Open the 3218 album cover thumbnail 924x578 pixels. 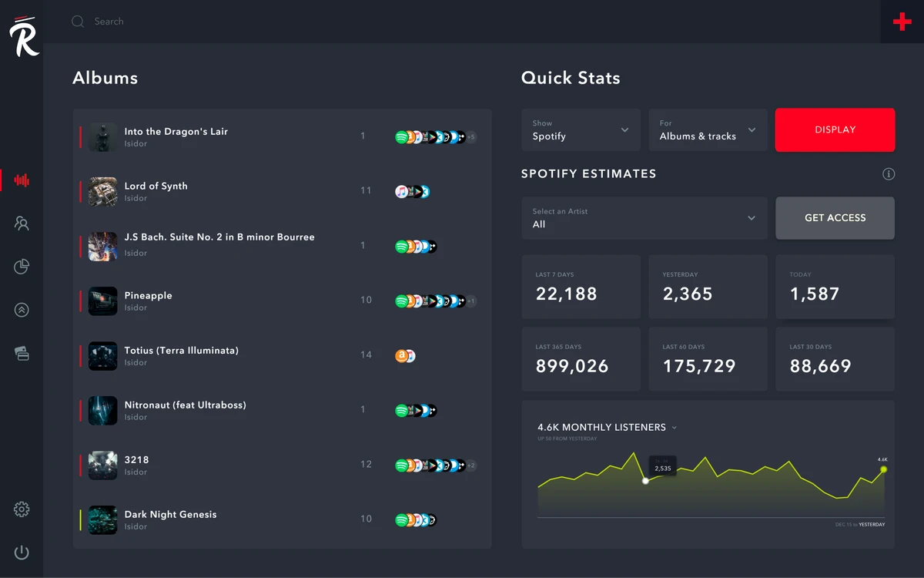click(102, 465)
